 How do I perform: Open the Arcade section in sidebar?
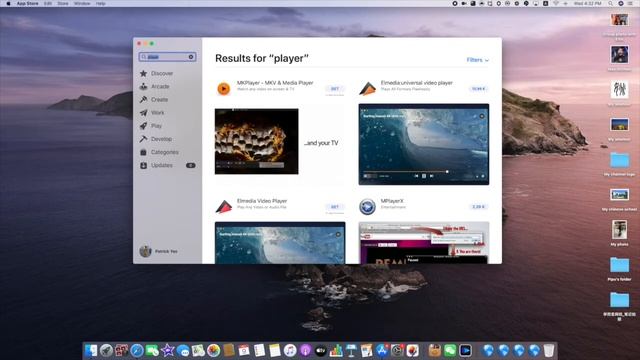pyautogui.click(x=160, y=87)
